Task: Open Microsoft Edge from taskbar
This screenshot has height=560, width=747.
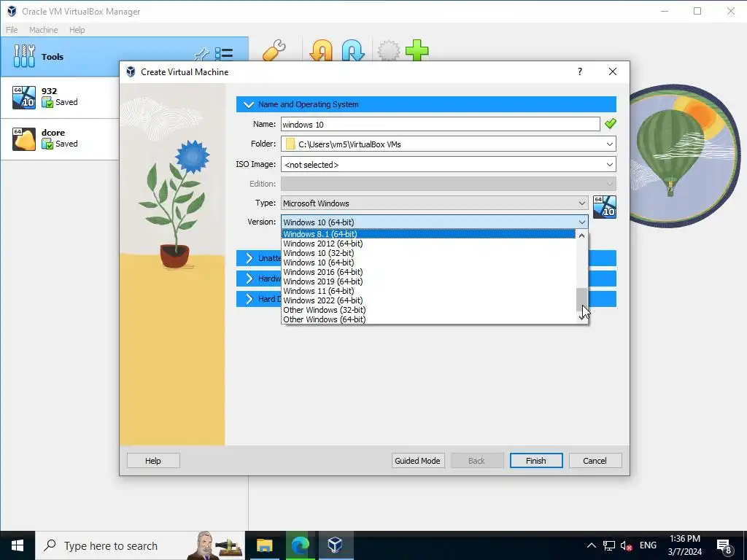Action: coord(300,545)
